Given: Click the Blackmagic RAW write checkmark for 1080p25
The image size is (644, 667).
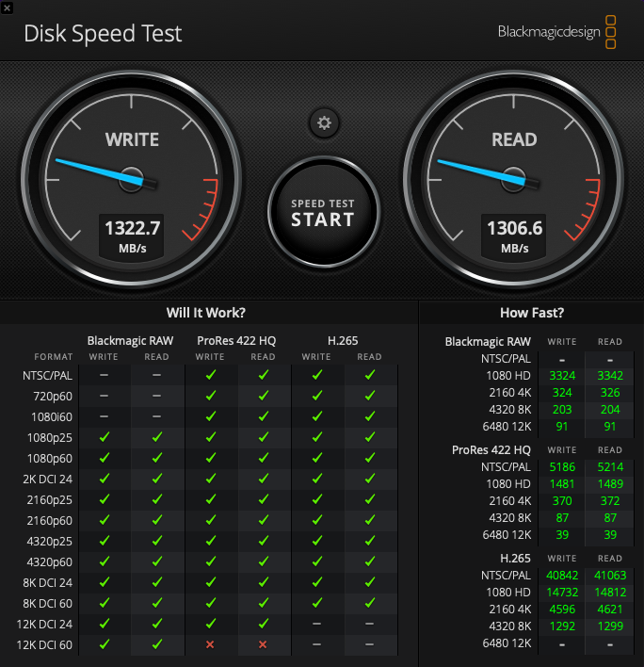Looking at the screenshot, I should point(105,437).
